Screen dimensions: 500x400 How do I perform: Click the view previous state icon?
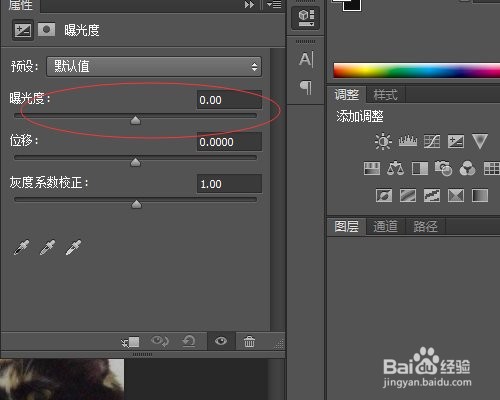coord(160,341)
